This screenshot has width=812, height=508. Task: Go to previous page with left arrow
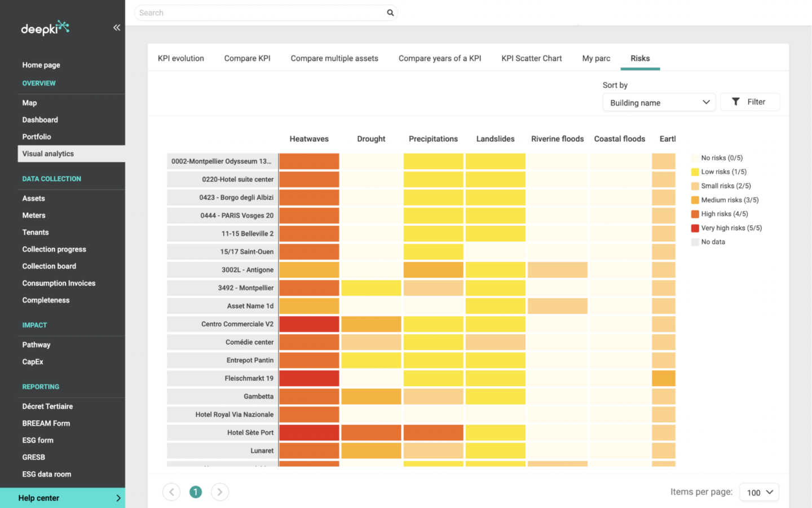click(171, 492)
